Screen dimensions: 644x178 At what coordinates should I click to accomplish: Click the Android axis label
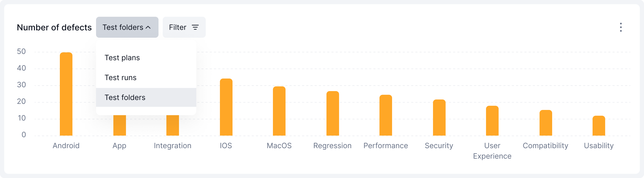click(x=66, y=146)
